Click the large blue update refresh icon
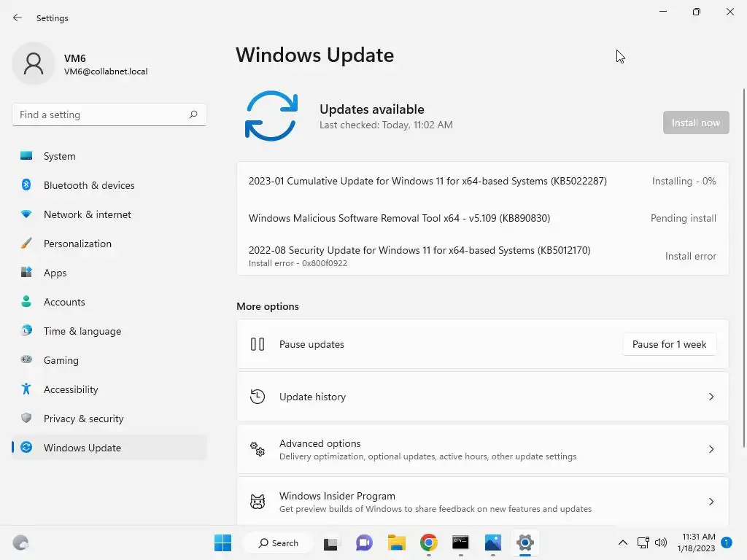This screenshot has width=747, height=560. coord(271,116)
